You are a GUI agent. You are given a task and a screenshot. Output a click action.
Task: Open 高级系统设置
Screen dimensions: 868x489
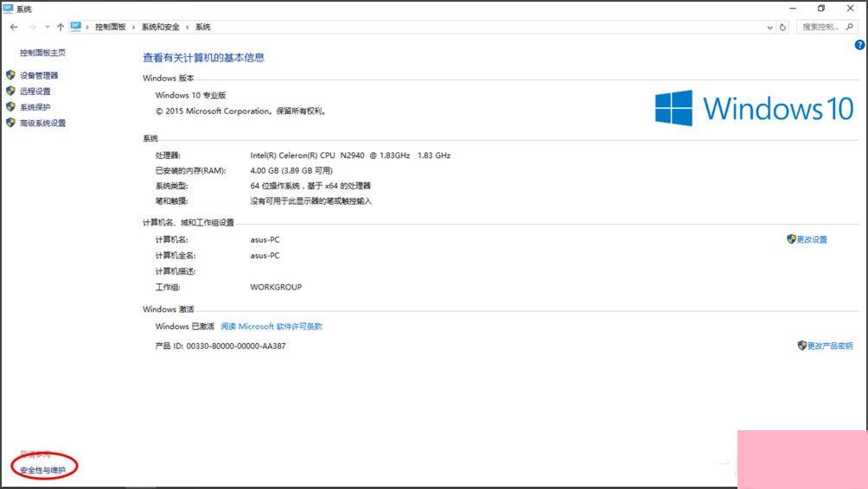pos(42,123)
